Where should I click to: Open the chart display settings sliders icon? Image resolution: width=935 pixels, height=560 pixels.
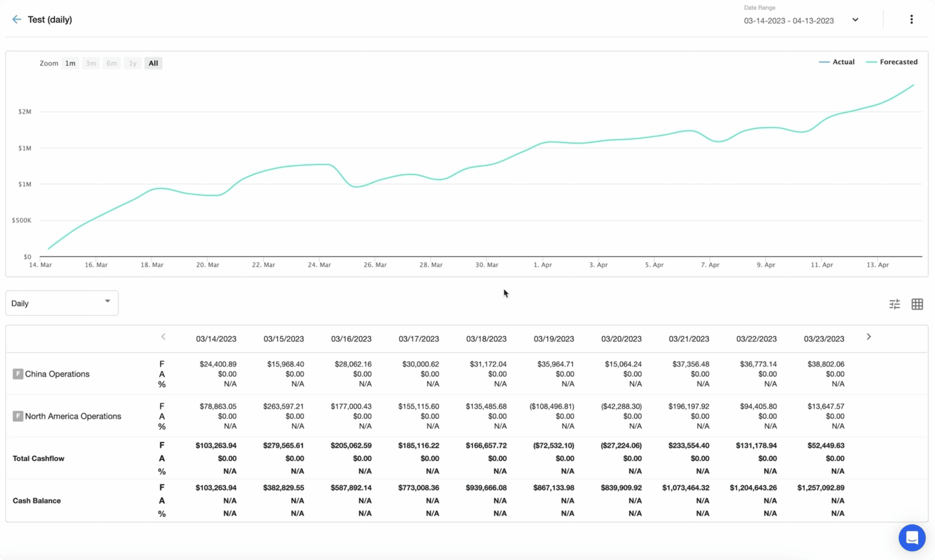point(895,304)
